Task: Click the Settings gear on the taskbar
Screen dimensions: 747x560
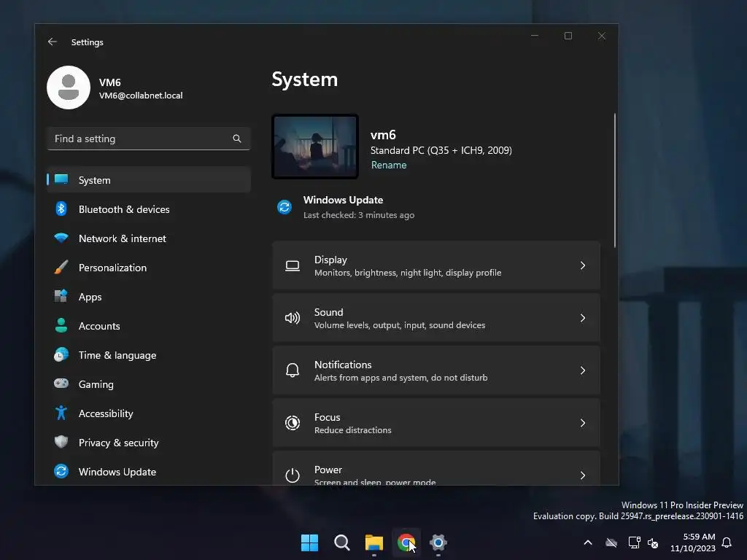Action: point(438,542)
